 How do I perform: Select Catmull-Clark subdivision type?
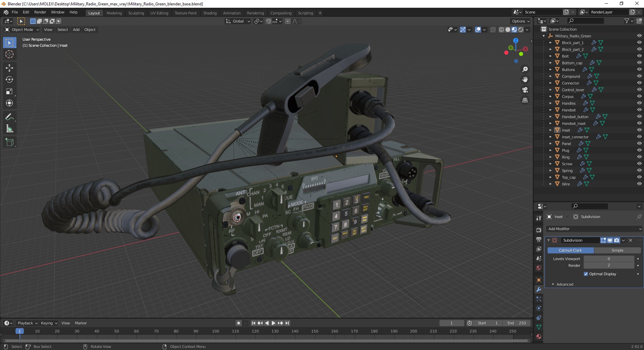570,250
